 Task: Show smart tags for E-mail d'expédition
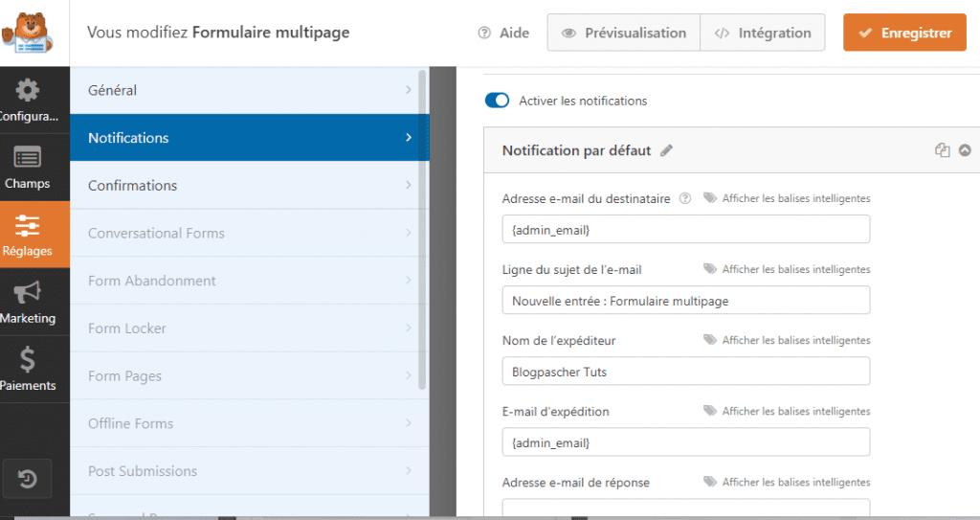(x=796, y=411)
